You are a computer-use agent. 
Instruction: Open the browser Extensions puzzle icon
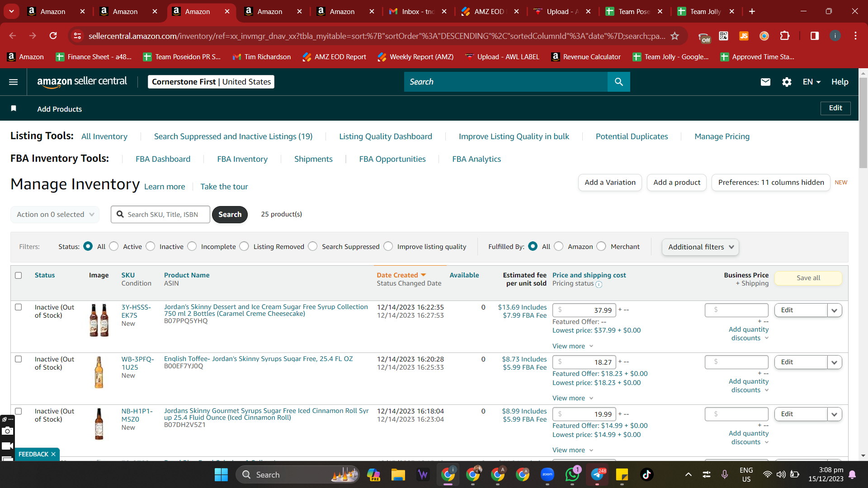click(785, 36)
